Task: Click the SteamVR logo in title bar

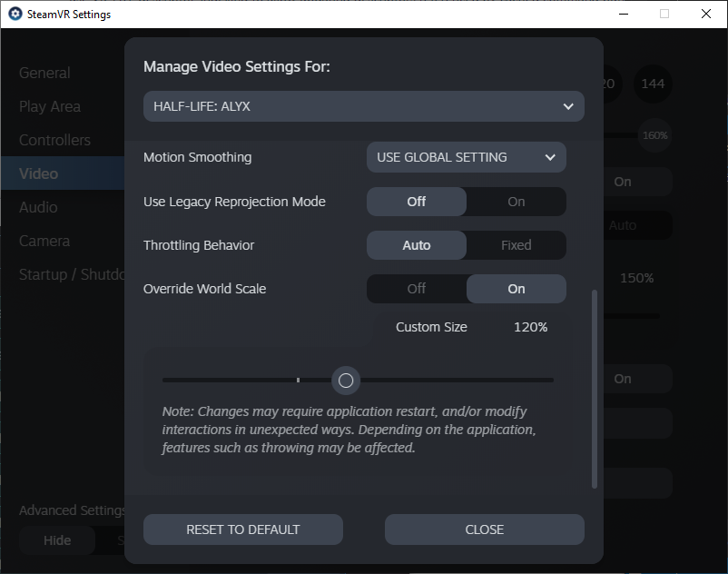Action: point(15,15)
